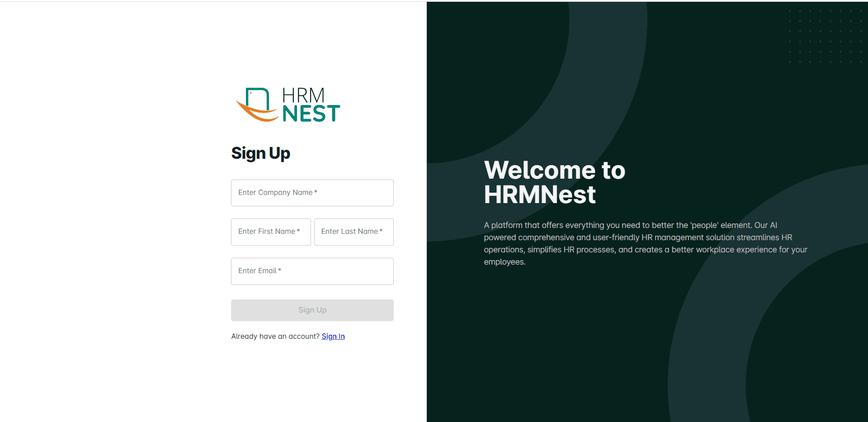Focus the Enter First Name field
Image resolution: width=868 pixels, height=422 pixels.
(x=271, y=232)
